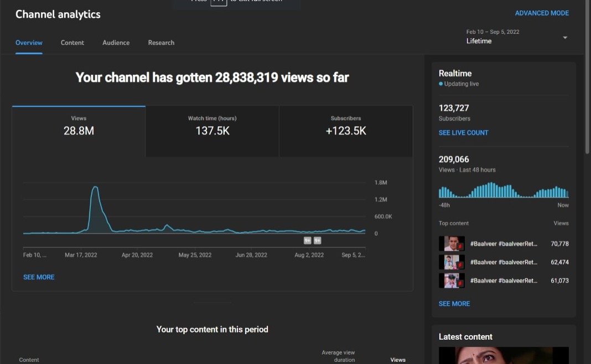Viewport: 591px width, 364px height.
Task: Click the May 25, 2022 axis label
Action: (195, 255)
